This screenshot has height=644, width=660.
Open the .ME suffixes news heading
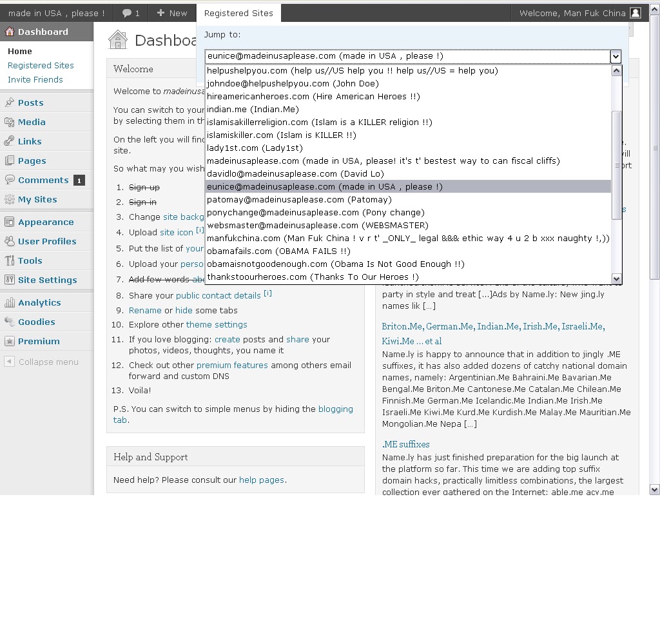[x=406, y=444]
